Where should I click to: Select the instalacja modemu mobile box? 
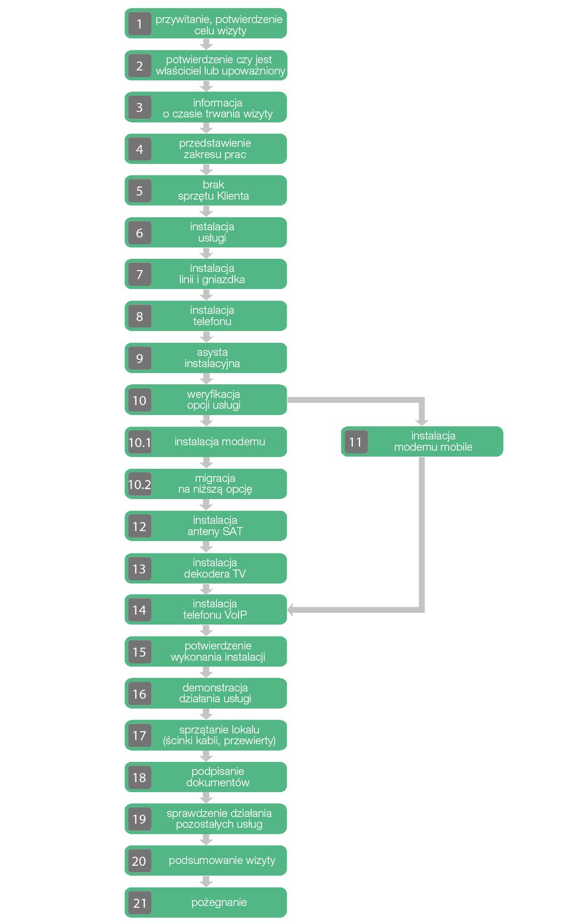(x=422, y=441)
